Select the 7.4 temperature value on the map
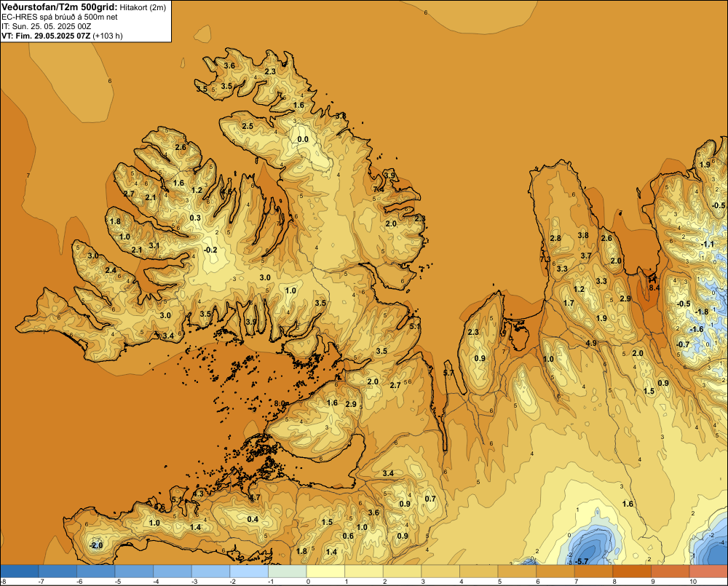 [x=379, y=189]
